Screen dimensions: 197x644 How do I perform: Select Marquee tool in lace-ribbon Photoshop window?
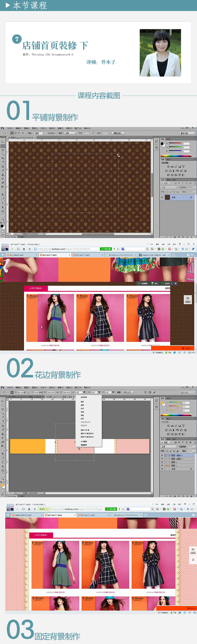(3, 405)
